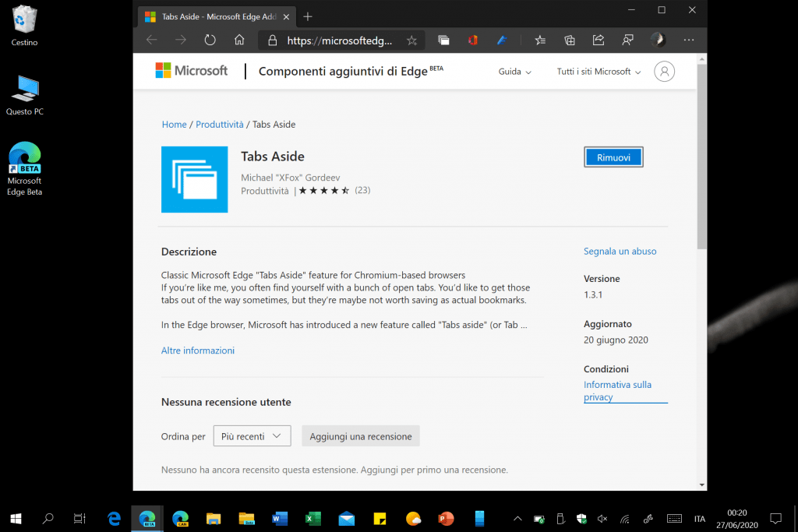Open a new tab with plus button
Viewport: 798px width, 532px height.
pos(308,16)
